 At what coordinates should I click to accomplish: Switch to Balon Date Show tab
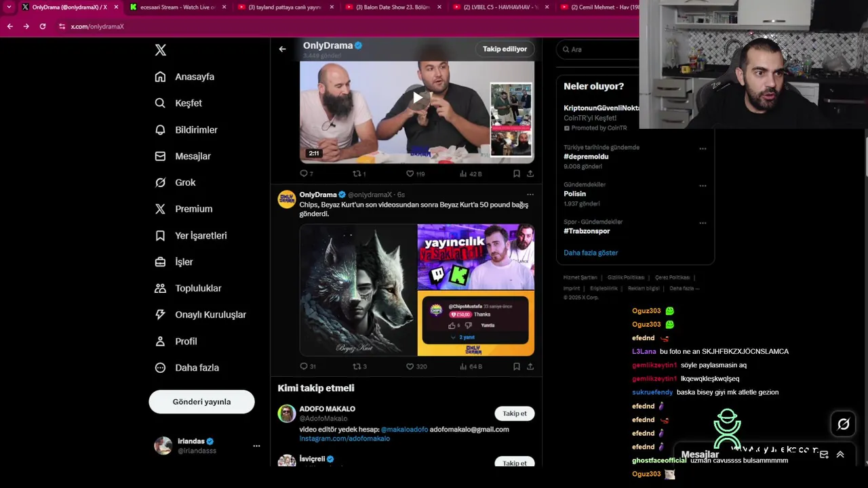[x=393, y=7]
